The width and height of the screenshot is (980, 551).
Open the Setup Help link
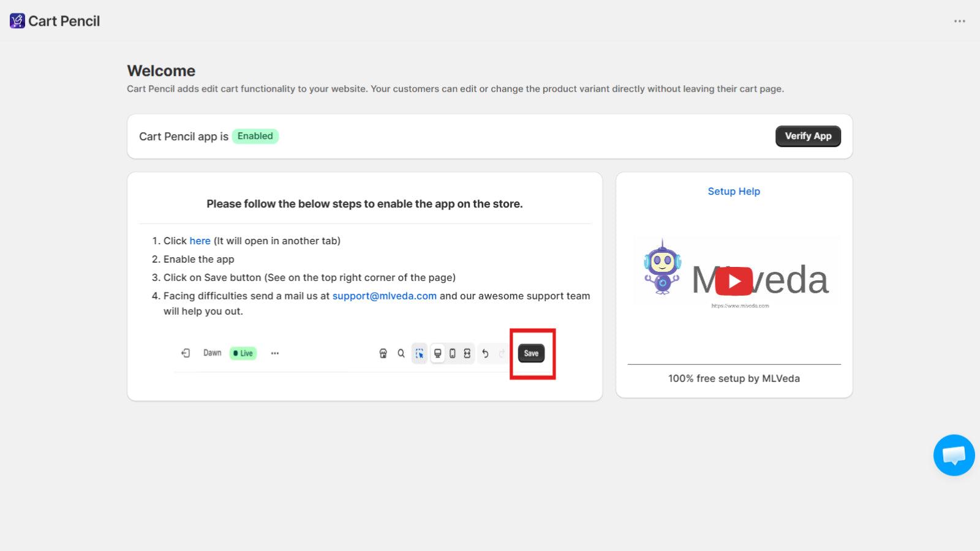[x=734, y=191]
